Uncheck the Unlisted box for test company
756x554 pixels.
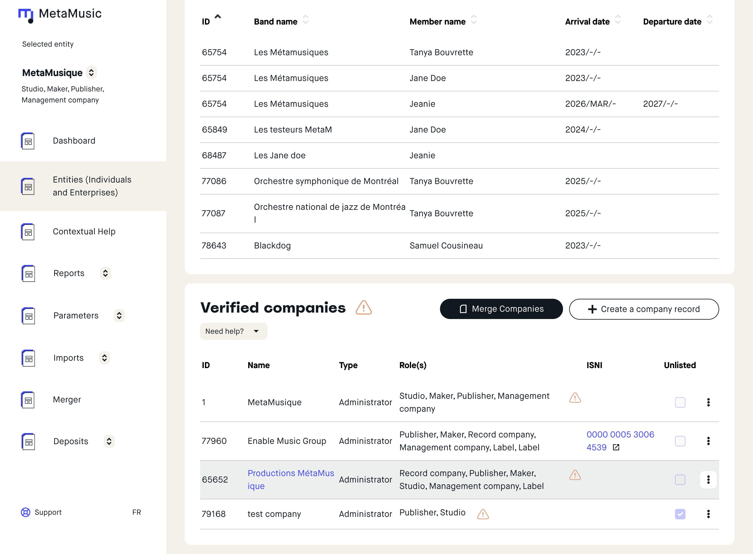point(680,514)
